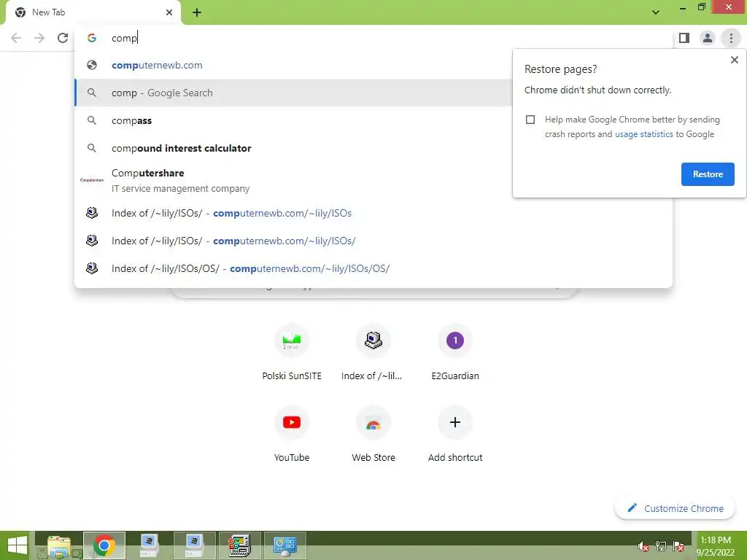This screenshot has height=560, width=747.
Task: Click the second computer window taskbar icon
Action: tap(194, 545)
